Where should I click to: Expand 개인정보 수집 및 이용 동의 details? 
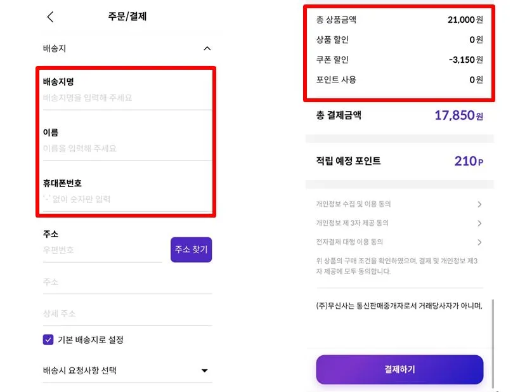(x=399, y=204)
